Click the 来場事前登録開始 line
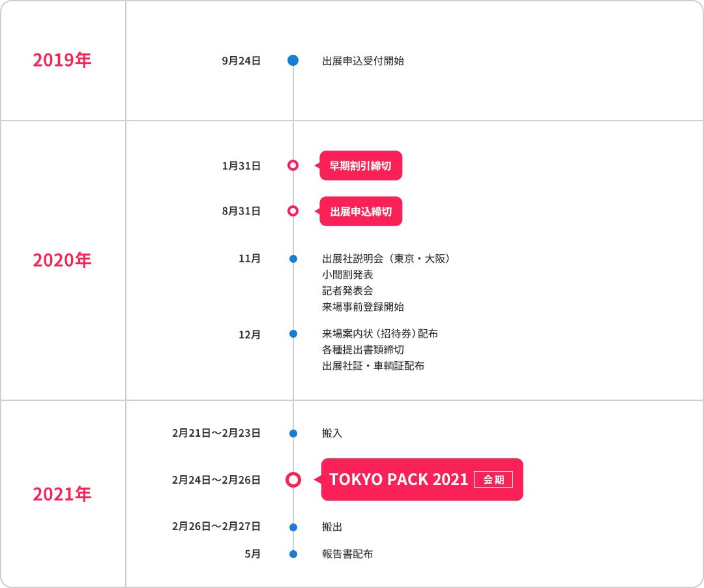Screen dimensions: 704x588 363,307
